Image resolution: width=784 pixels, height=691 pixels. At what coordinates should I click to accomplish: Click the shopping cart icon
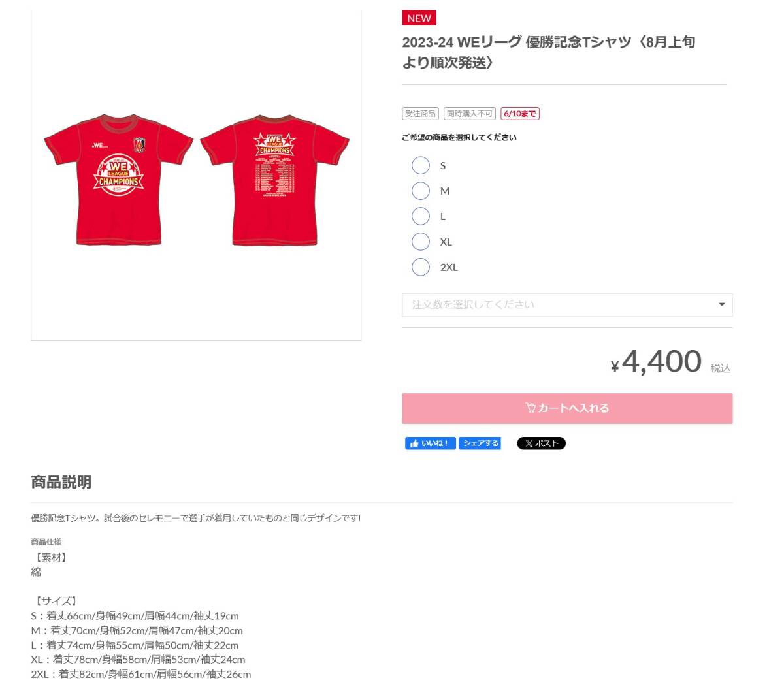pos(531,408)
